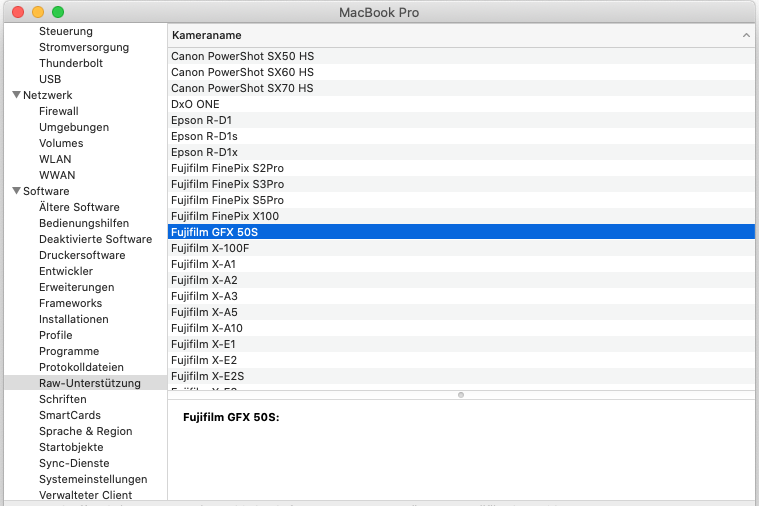
Task: Select the Epson R-D1 row
Action: 461,120
